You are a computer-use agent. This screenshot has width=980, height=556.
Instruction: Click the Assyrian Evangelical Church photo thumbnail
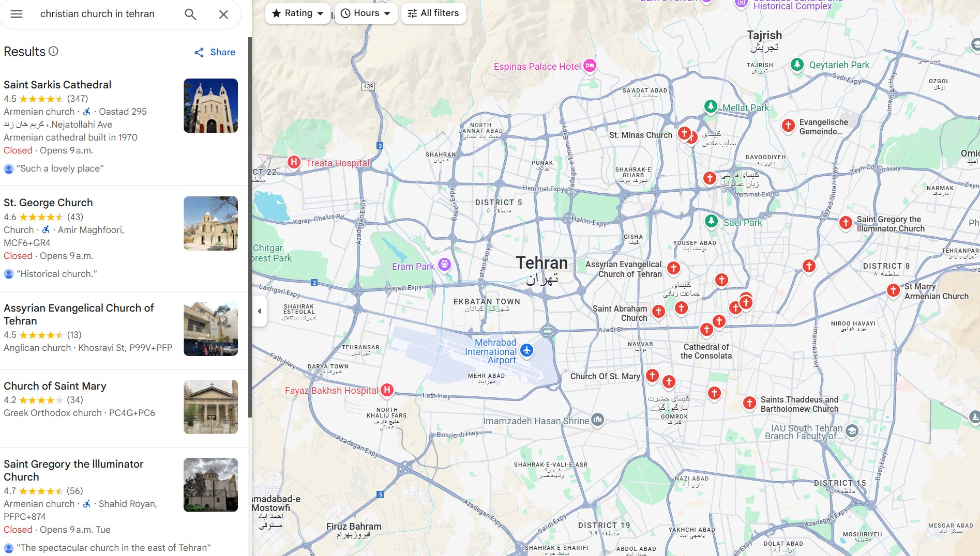pyautogui.click(x=210, y=329)
